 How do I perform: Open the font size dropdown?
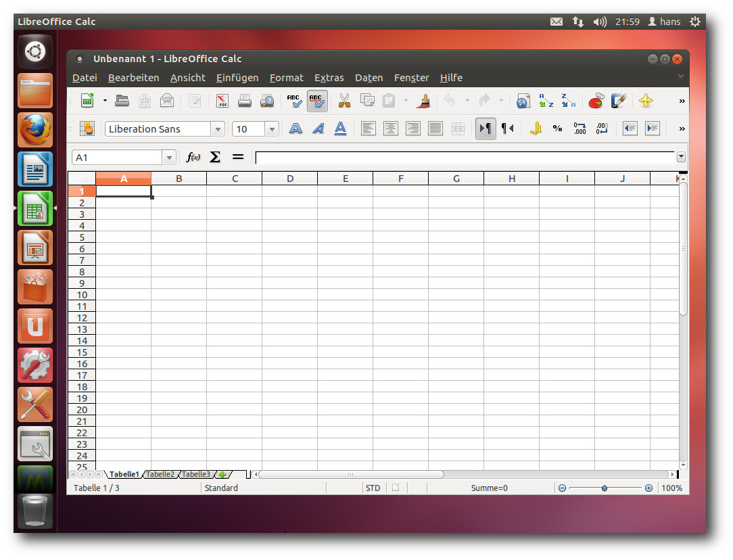click(x=272, y=129)
